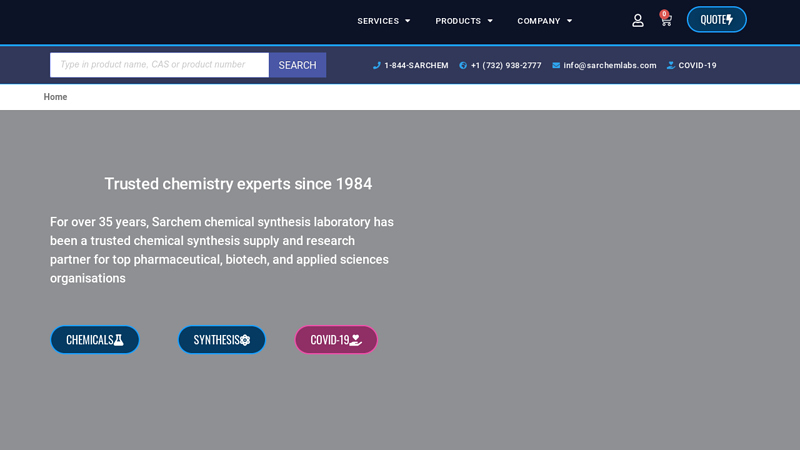Click the globe icon beside +1 (732) 938-2777
The width and height of the screenshot is (800, 450).
pyautogui.click(x=463, y=65)
